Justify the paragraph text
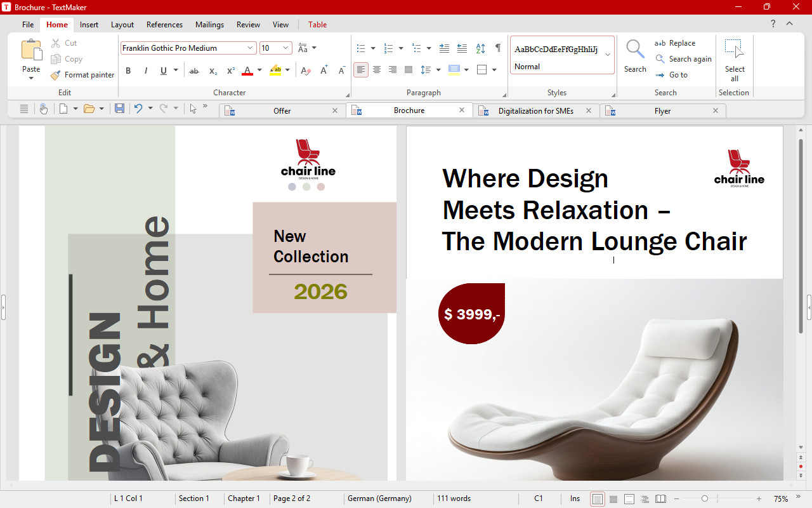The image size is (812, 508). click(x=409, y=70)
